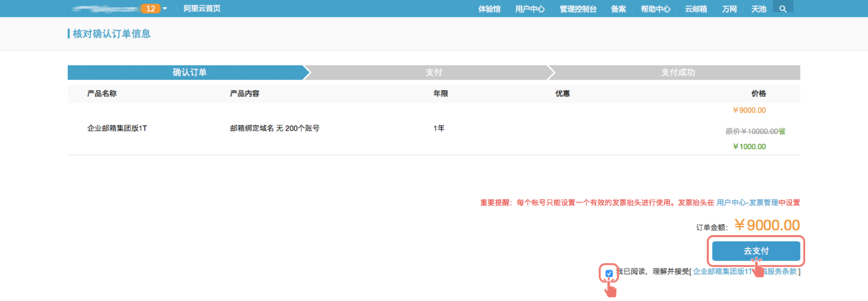Open 体验馆 from the top navigation
This screenshot has width=868, height=301.
point(489,9)
